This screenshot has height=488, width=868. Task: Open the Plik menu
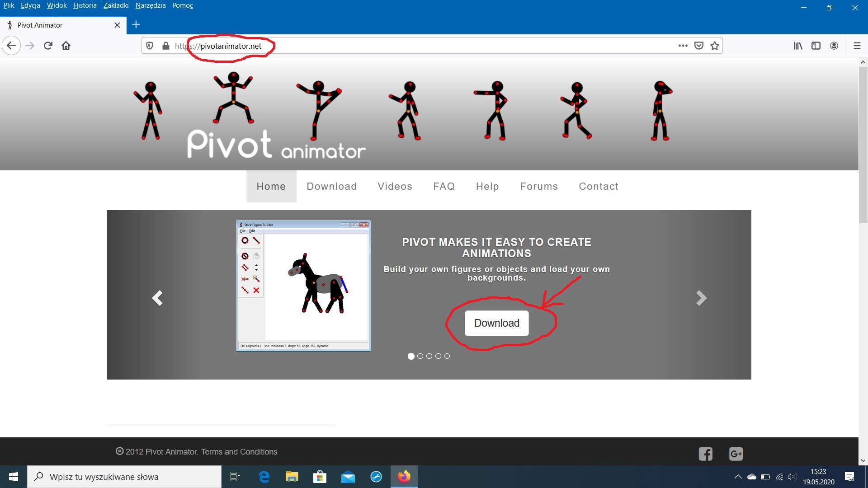click(9, 5)
